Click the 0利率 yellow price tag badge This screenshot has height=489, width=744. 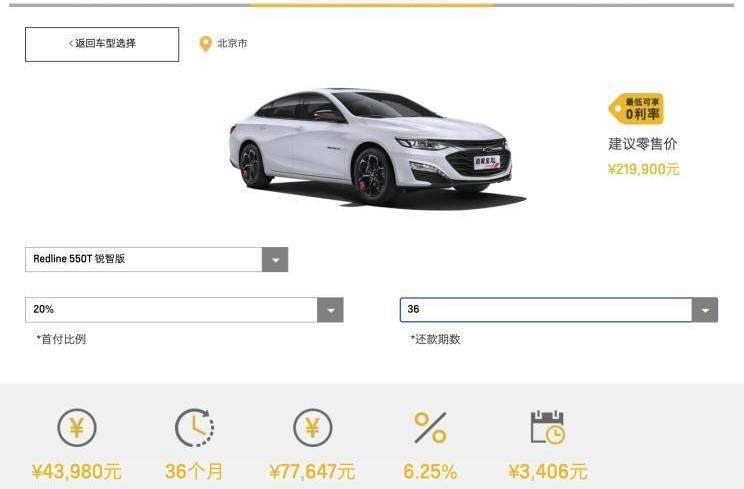[x=636, y=109]
